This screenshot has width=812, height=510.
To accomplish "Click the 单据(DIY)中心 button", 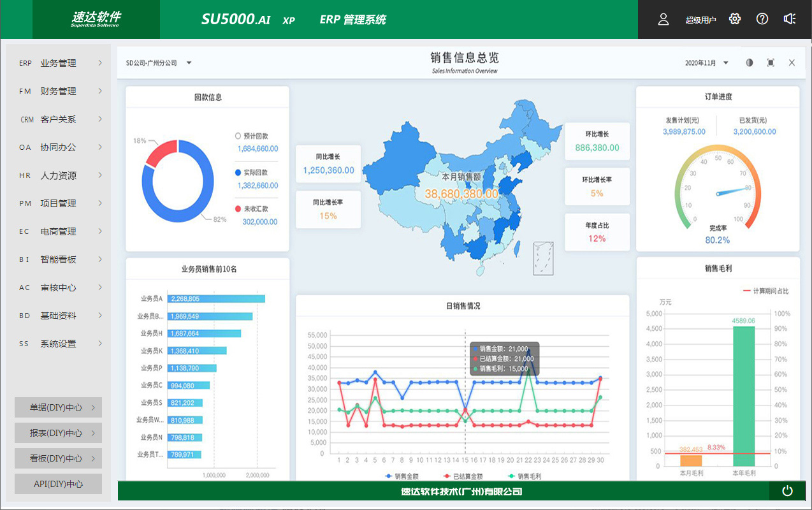I will tap(58, 407).
